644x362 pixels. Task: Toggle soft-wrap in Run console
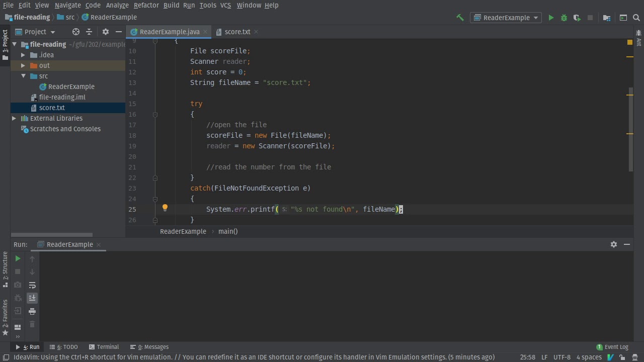click(32, 285)
